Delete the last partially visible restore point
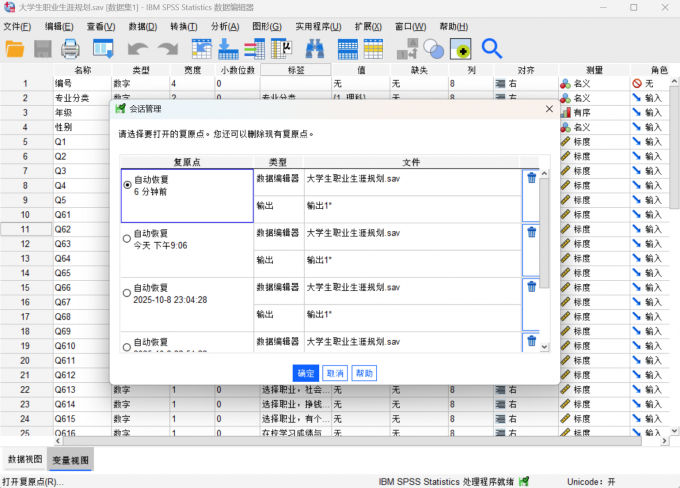The height and width of the screenshot is (488, 680). (x=531, y=341)
